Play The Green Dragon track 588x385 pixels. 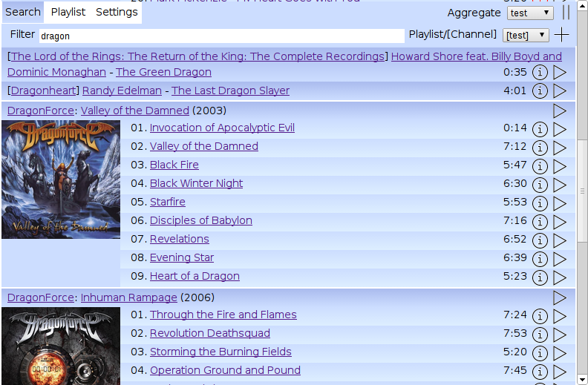coord(560,72)
